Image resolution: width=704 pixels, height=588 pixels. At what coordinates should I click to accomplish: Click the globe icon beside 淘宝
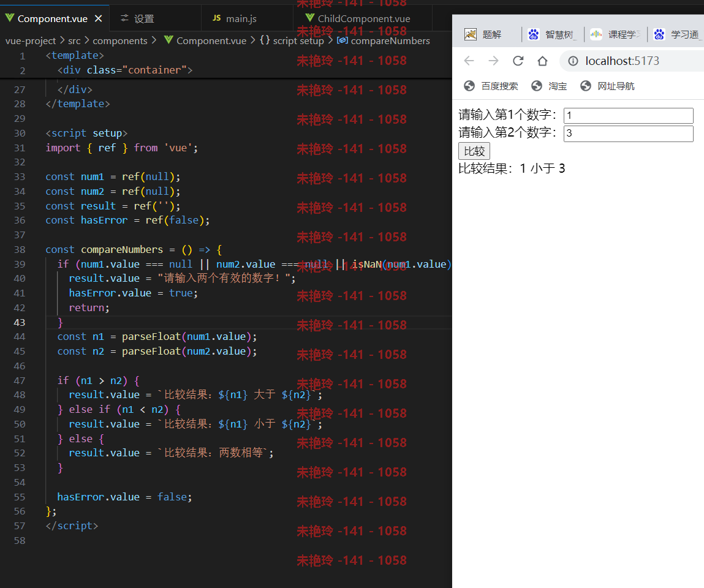(x=537, y=86)
